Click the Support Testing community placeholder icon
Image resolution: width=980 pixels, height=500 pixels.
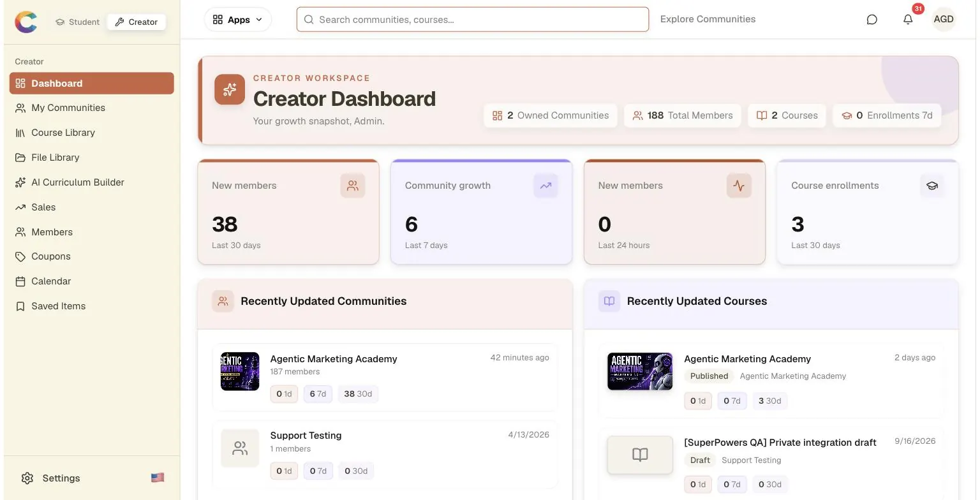click(x=240, y=448)
